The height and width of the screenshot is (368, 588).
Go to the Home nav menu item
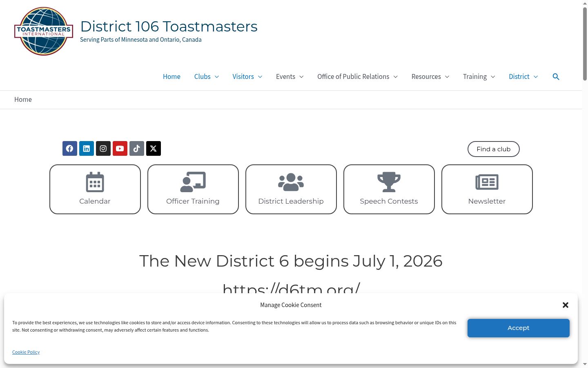click(x=171, y=76)
